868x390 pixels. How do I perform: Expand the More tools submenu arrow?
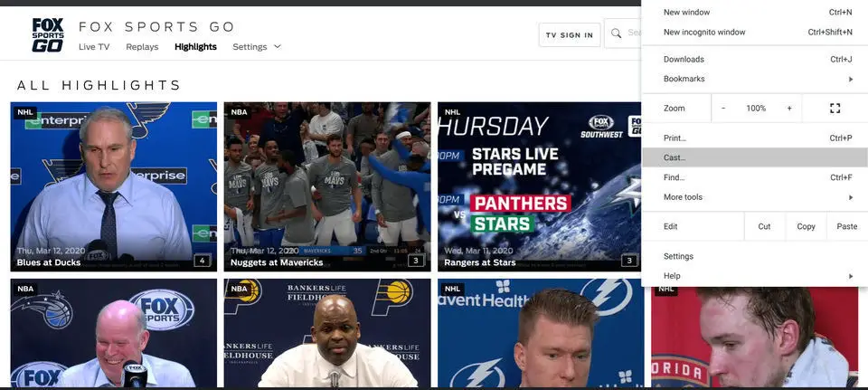point(851,197)
